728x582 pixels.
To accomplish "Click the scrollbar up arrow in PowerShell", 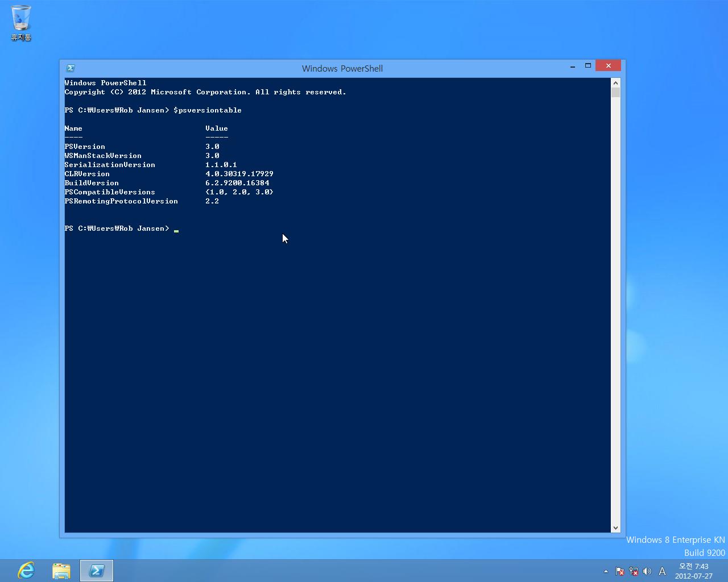I will (615, 83).
